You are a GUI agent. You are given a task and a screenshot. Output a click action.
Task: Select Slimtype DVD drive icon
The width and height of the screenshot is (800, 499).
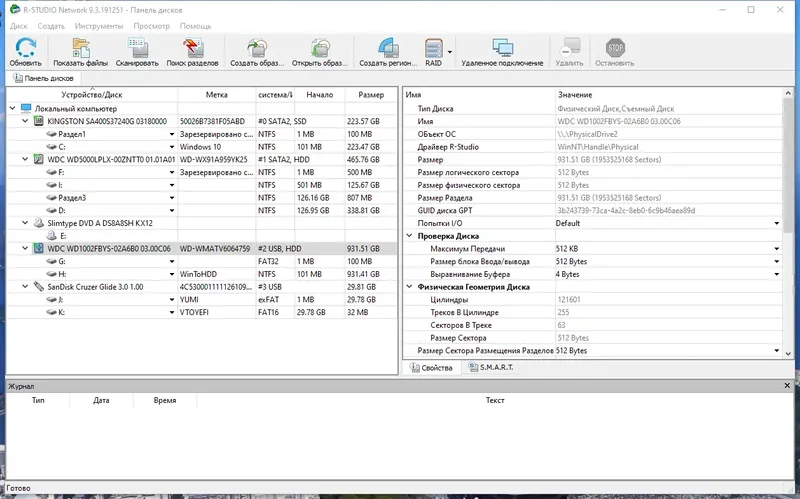38,223
